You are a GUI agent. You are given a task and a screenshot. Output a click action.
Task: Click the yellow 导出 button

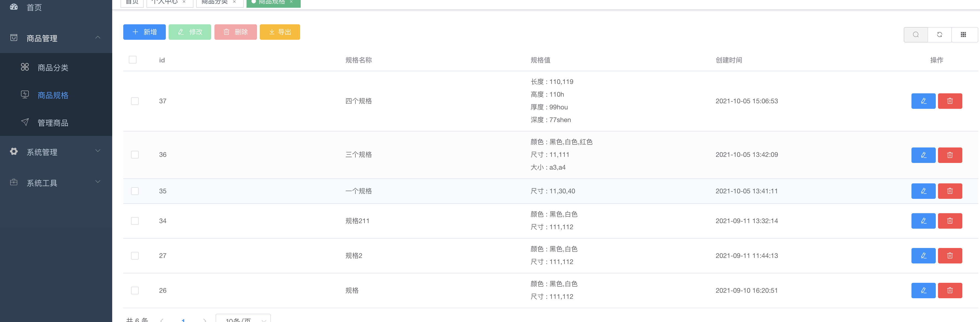[x=280, y=32]
